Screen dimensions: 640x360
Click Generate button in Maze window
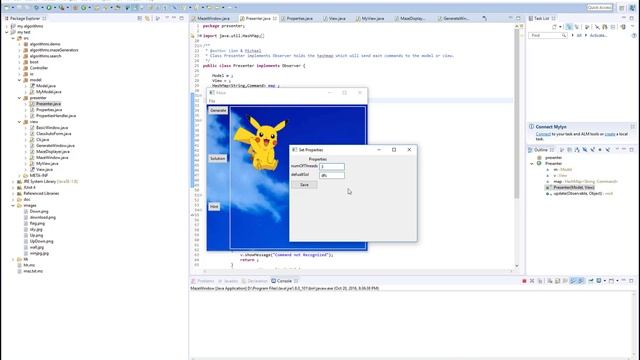[x=218, y=110]
